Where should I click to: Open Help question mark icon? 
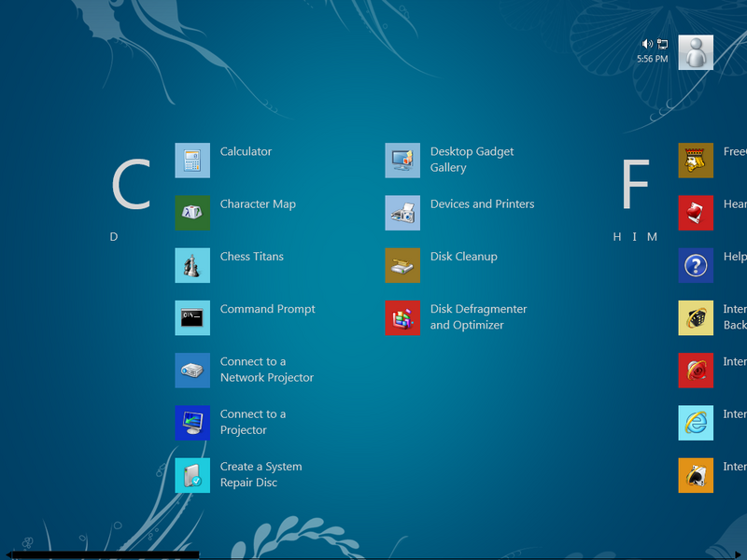(696, 265)
